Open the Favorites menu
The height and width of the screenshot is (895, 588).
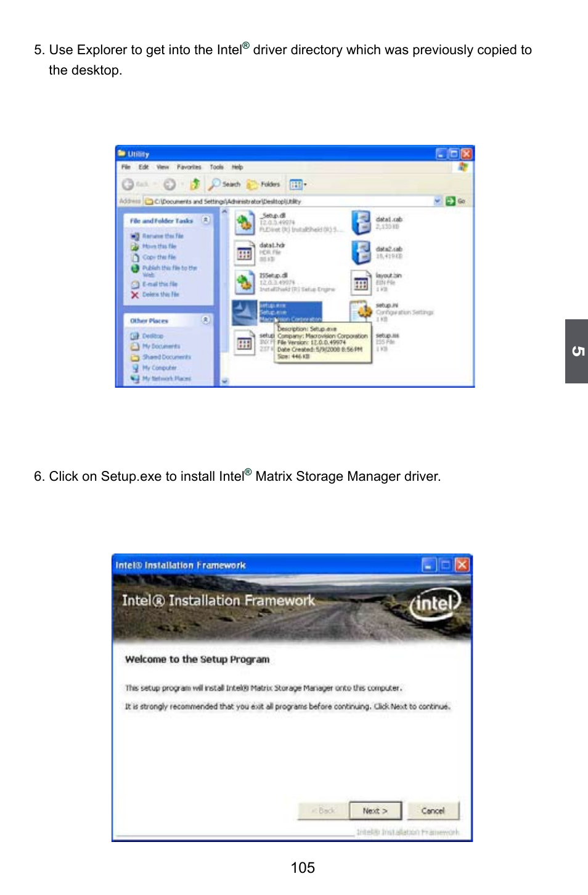tap(189, 167)
